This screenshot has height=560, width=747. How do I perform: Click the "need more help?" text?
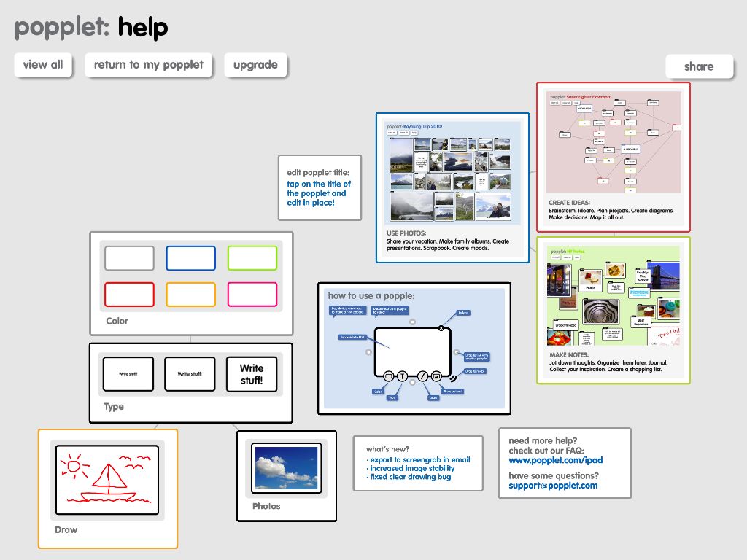[543, 440]
